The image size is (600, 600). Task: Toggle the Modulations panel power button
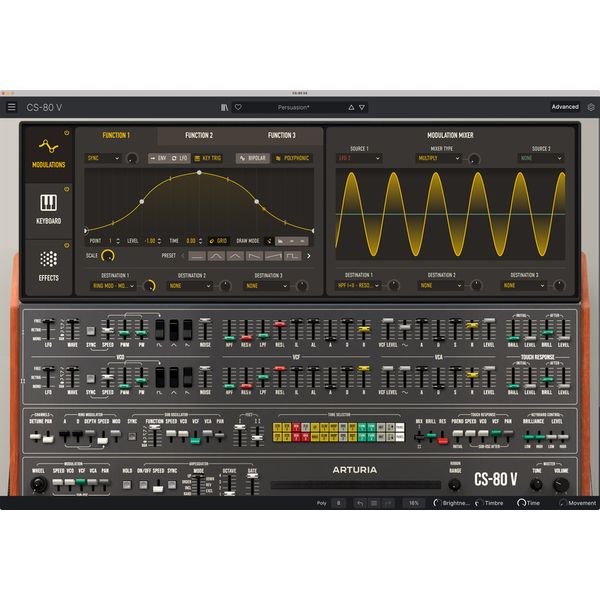click(67, 133)
